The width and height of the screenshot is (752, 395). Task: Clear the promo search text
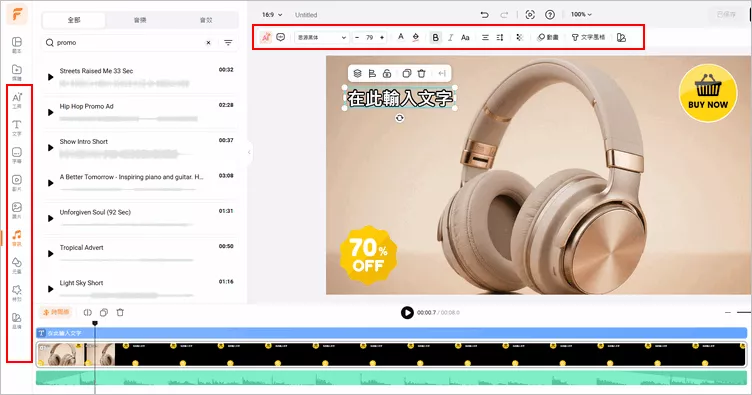(209, 43)
